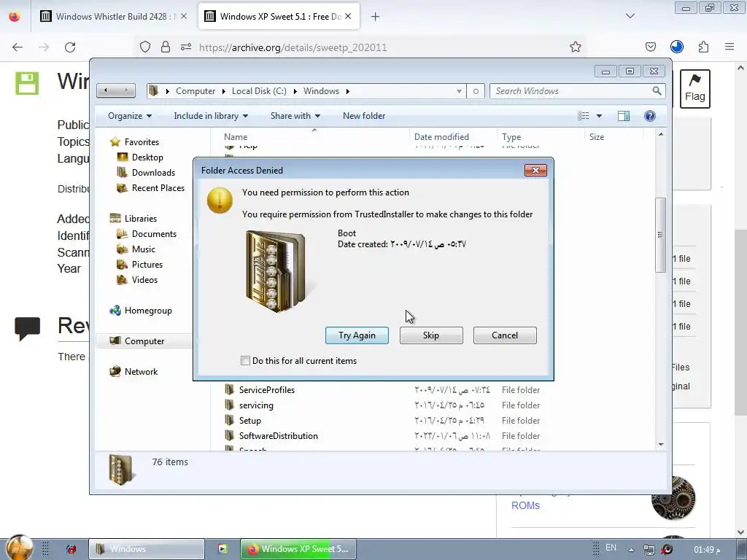This screenshot has width=747, height=560.
Task: Click the list all tabs chevron
Action: point(630,16)
